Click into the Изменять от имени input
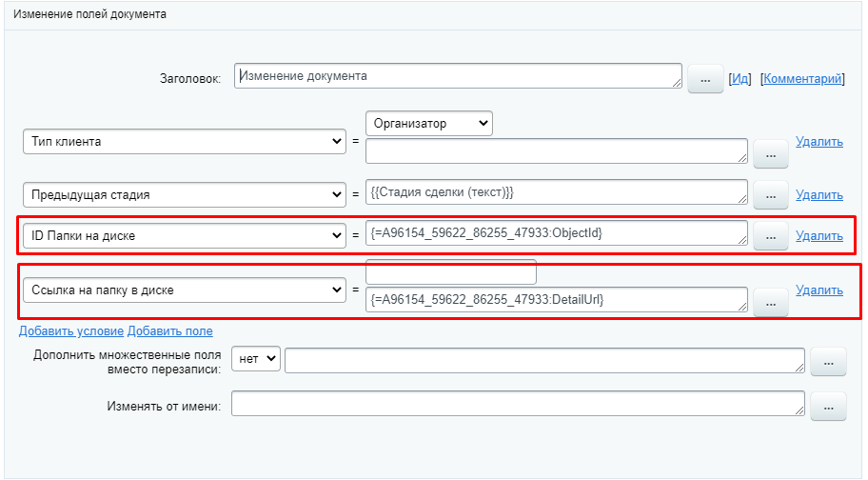Screen dimensions: 868x480 (519, 405)
